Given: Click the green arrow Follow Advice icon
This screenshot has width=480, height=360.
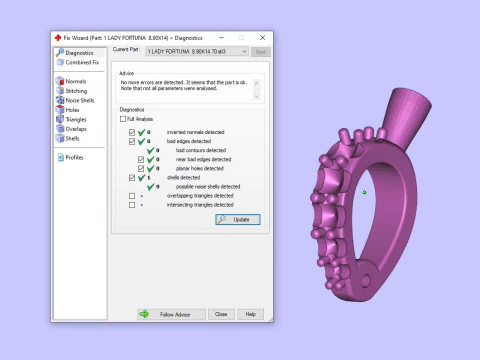Looking at the screenshot, I should (144, 314).
